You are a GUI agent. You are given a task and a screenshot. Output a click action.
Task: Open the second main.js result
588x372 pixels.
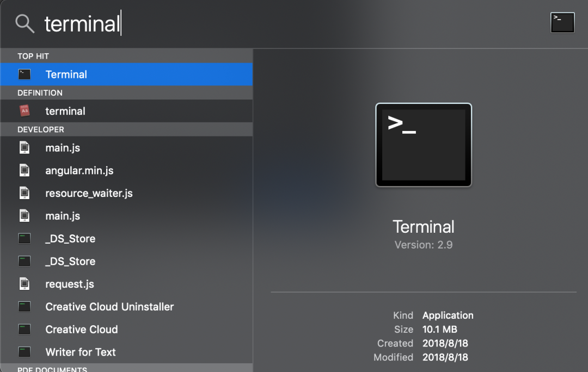[126, 216]
